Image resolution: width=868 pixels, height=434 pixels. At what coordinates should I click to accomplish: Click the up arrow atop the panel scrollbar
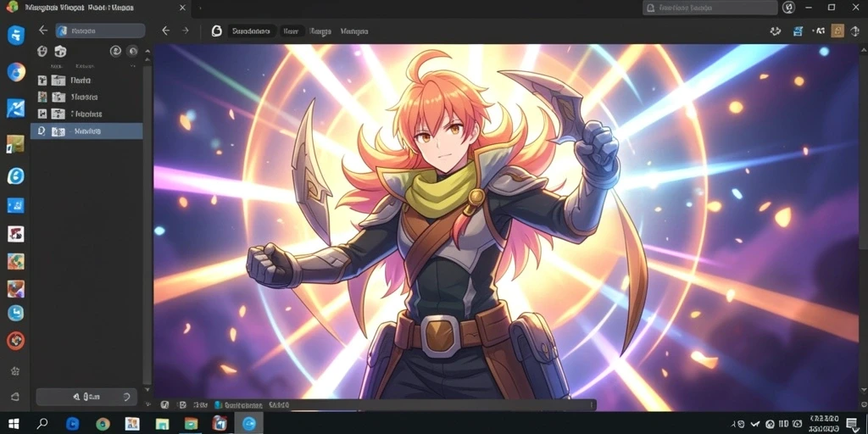tap(147, 52)
